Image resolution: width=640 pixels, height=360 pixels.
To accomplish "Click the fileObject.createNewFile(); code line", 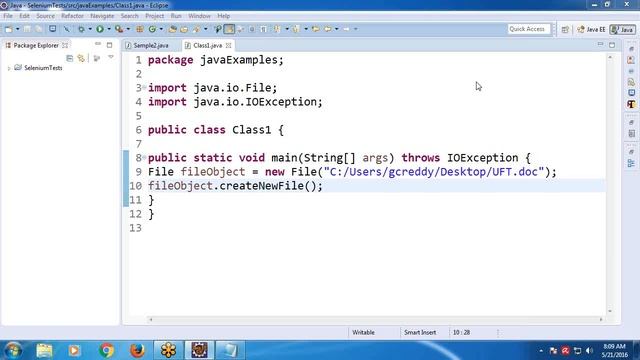I will tap(236, 186).
